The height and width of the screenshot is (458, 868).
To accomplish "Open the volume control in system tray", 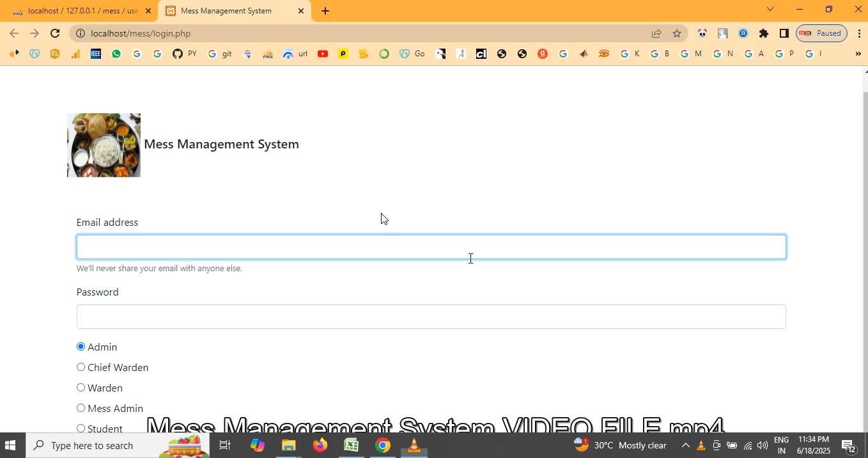I will click(x=763, y=445).
